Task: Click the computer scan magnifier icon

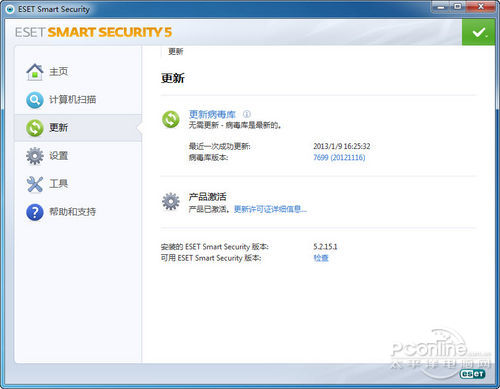Action: point(35,100)
